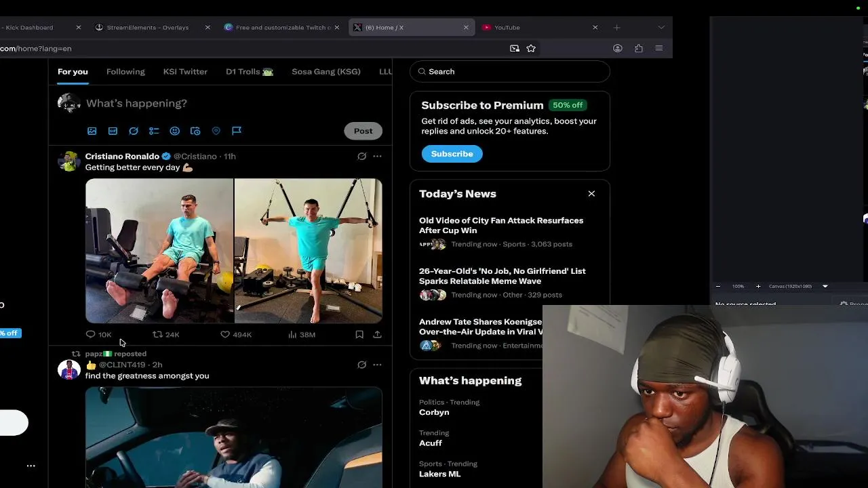Open the three-dot menu in left sidebar

click(31, 466)
